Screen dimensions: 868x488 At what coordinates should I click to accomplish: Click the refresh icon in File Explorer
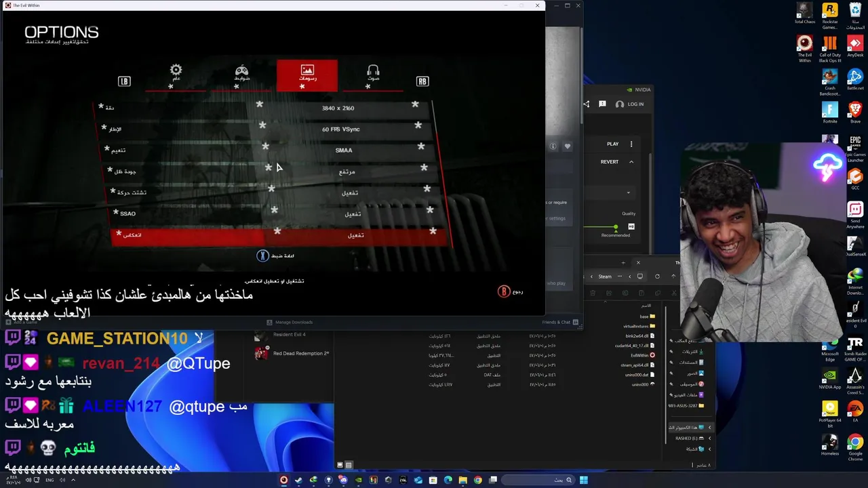(657, 277)
